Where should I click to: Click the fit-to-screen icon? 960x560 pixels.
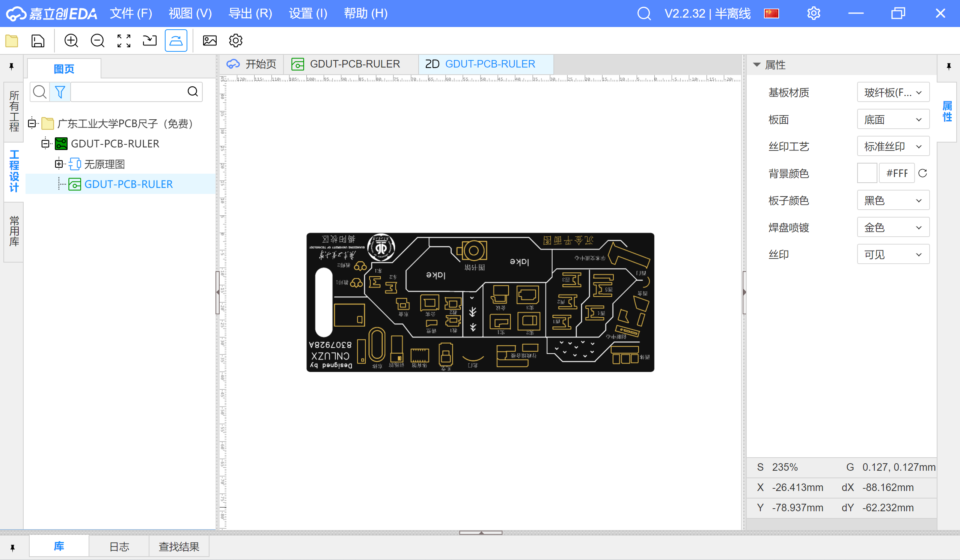pyautogui.click(x=124, y=41)
